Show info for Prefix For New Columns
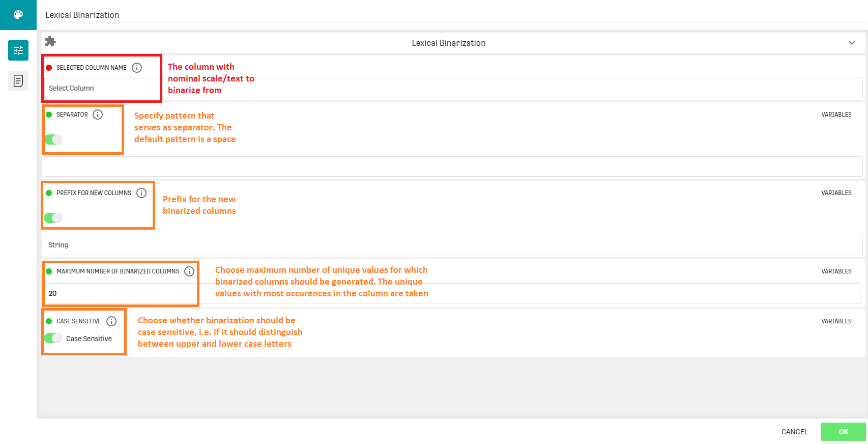Screen dimensions: 868x444 tap(141, 193)
